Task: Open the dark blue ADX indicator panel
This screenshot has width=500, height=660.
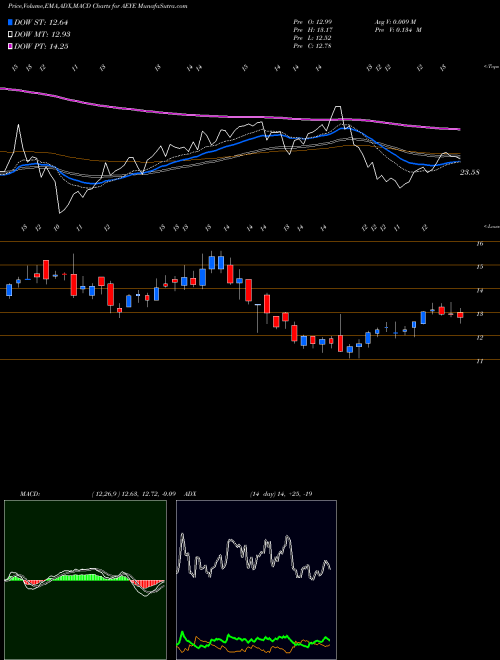Action: pyautogui.click(x=256, y=580)
